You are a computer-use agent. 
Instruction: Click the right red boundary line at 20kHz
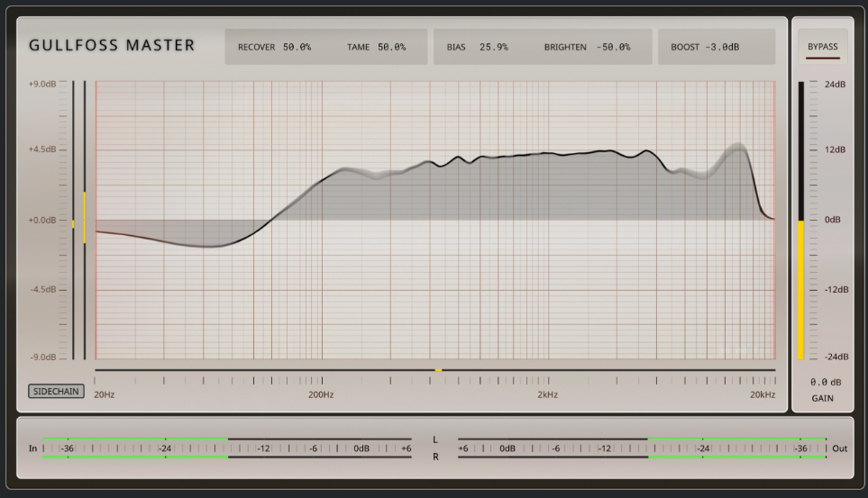774,221
